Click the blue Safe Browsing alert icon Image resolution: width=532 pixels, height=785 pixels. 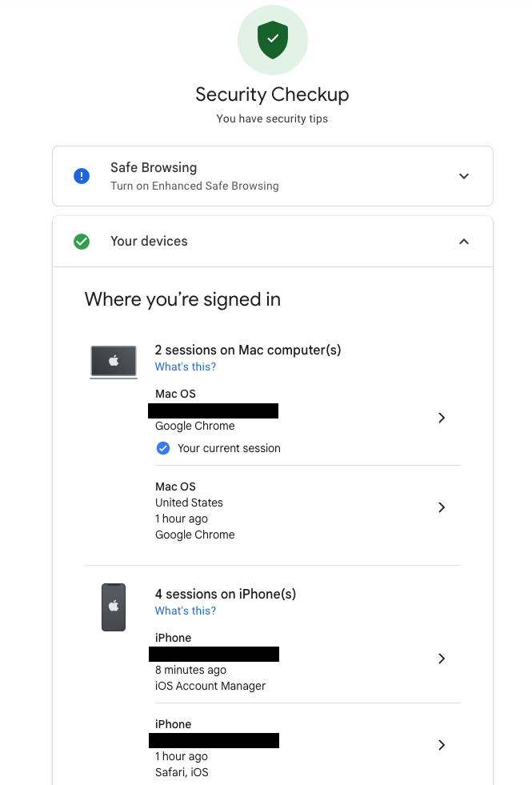81,176
